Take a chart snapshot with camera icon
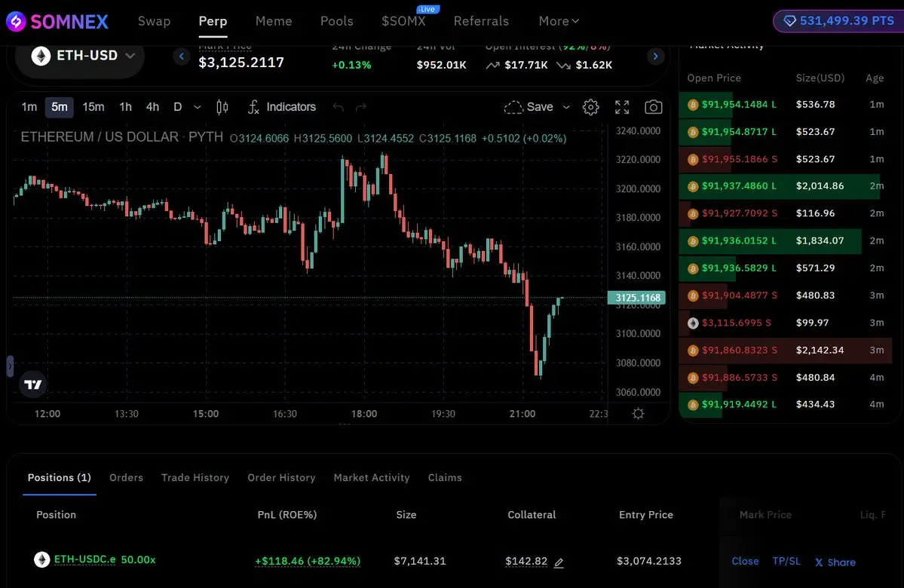Viewport: 904px width, 588px height. click(653, 106)
